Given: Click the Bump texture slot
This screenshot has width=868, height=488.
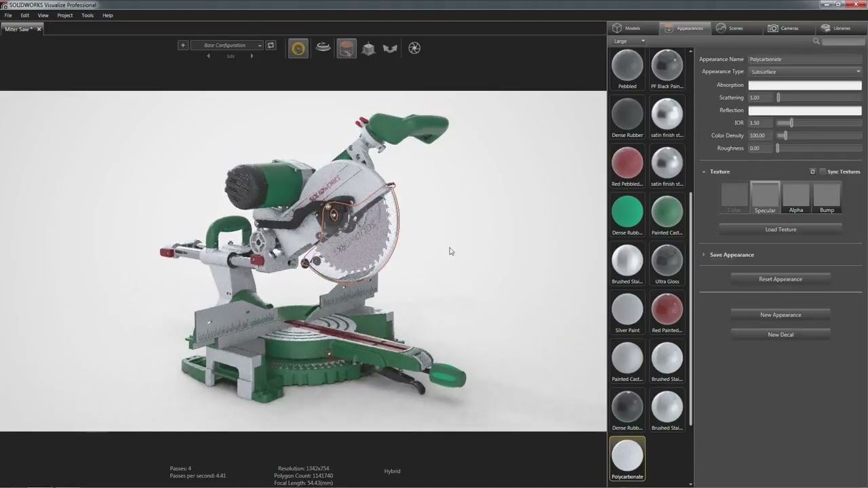Looking at the screenshot, I should click(x=827, y=198).
